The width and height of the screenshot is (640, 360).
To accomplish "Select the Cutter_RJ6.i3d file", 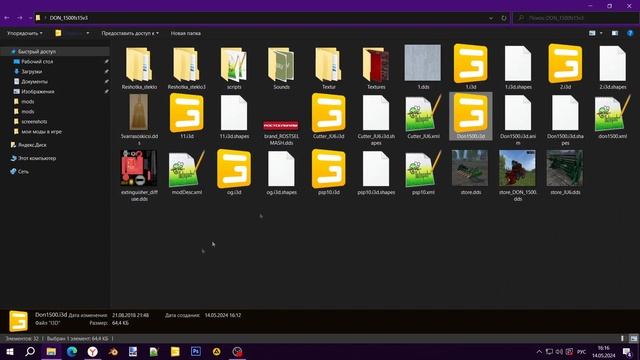I will (329, 117).
